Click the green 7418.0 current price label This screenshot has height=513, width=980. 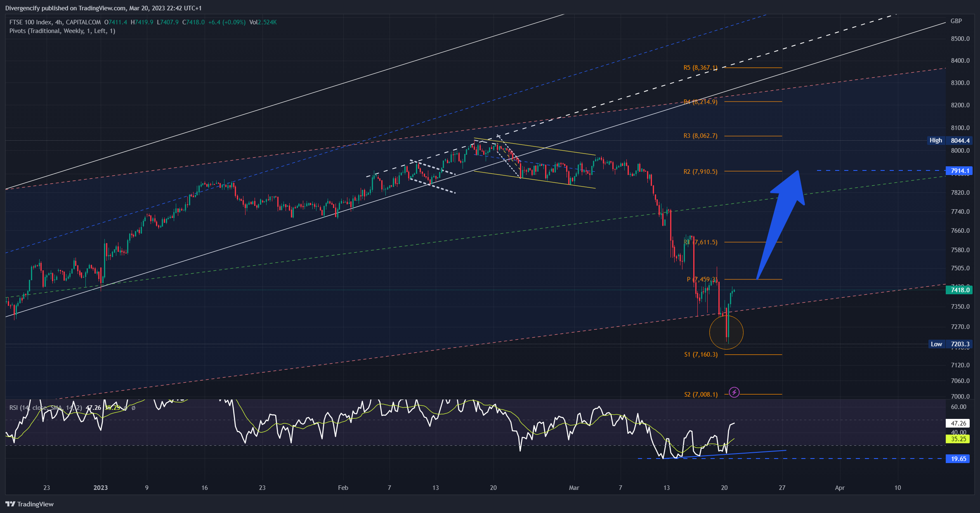click(x=959, y=290)
